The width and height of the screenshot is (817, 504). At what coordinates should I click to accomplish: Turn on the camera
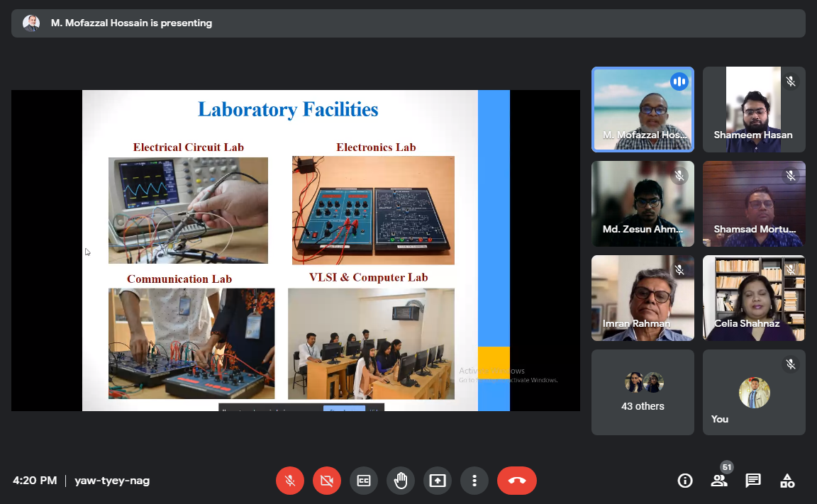click(327, 481)
